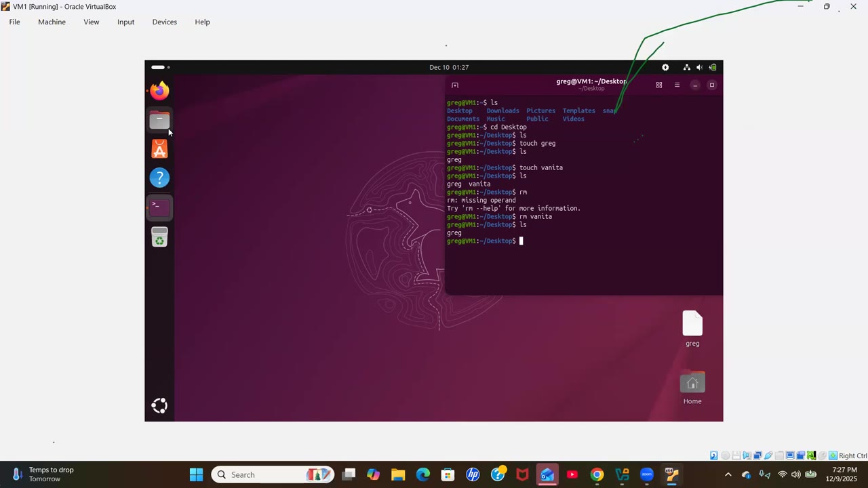Launch App Center from the dock
Image resolution: width=868 pixels, height=488 pixels.
159,149
